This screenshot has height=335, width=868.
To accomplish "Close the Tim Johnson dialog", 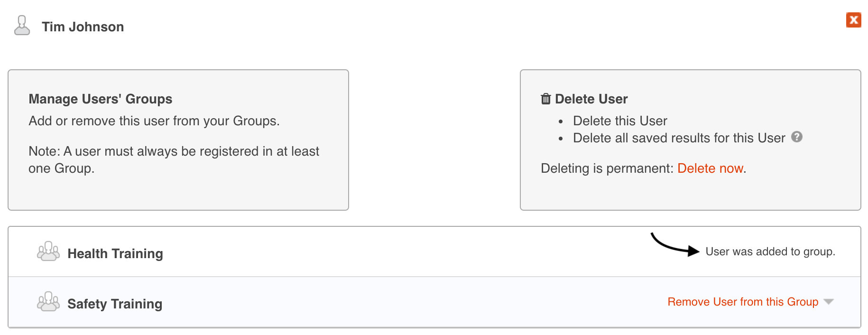I will pyautogui.click(x=853, y=20).
